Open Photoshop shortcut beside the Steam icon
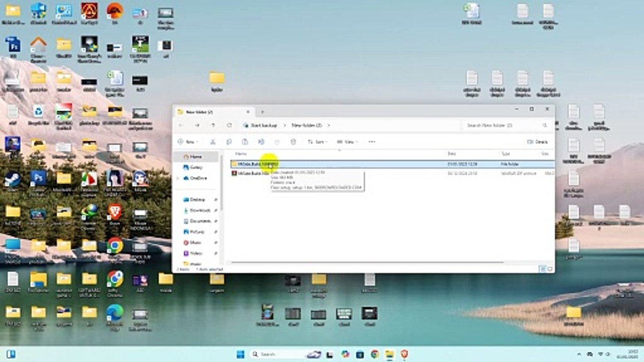The width and height of the screenshot is (644, 362). point(38,181)
